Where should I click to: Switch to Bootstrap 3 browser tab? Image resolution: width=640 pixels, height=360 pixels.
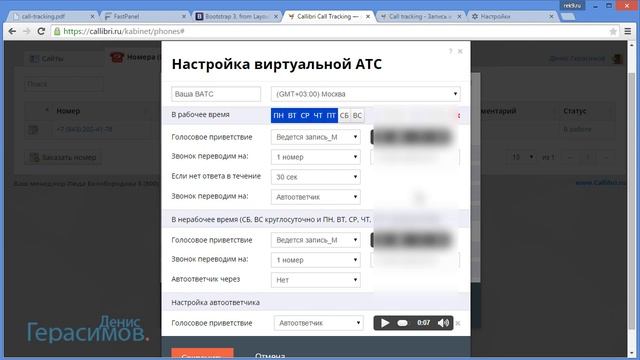click(236, 16)
